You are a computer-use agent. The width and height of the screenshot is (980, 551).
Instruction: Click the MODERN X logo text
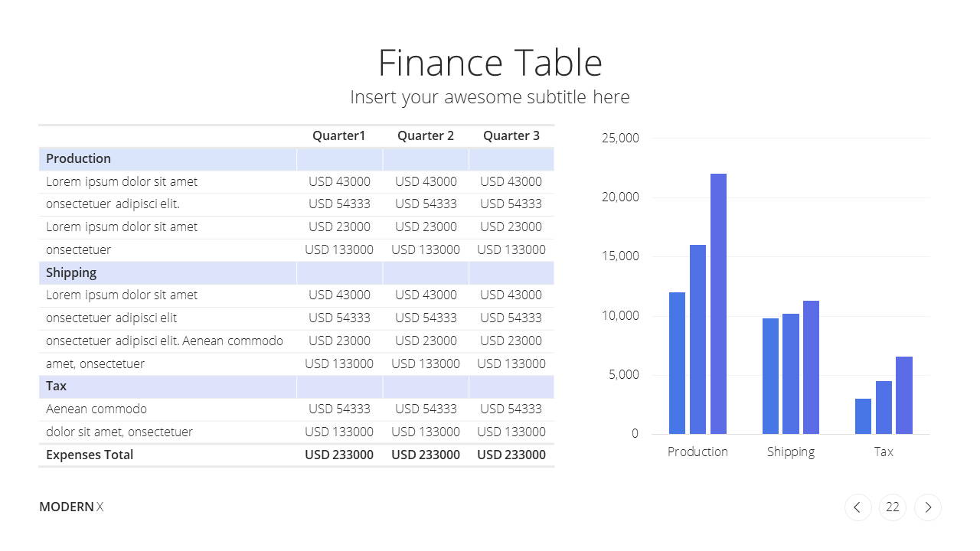(x=71, y=507)
